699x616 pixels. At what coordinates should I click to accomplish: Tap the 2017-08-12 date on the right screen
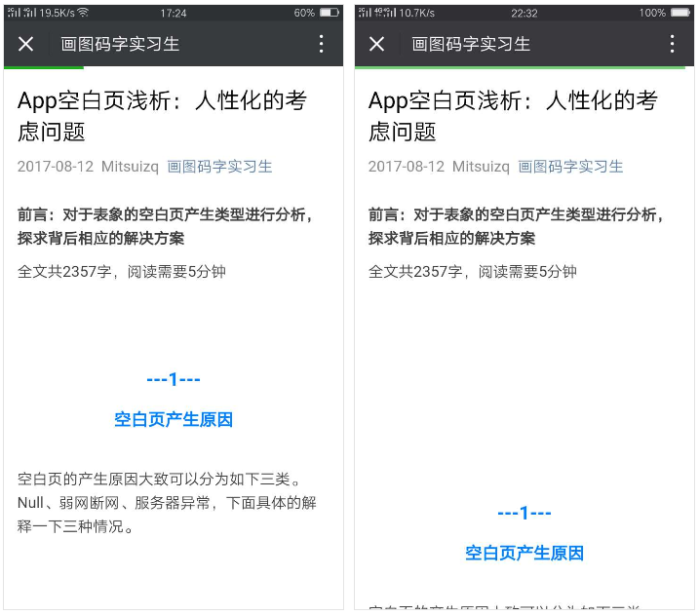(x=406, y=167)
